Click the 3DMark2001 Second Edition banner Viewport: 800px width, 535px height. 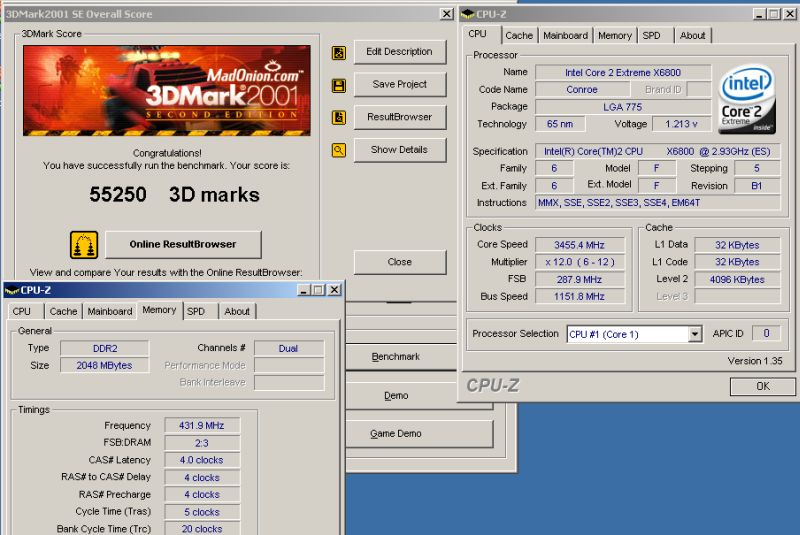[167, 90]
